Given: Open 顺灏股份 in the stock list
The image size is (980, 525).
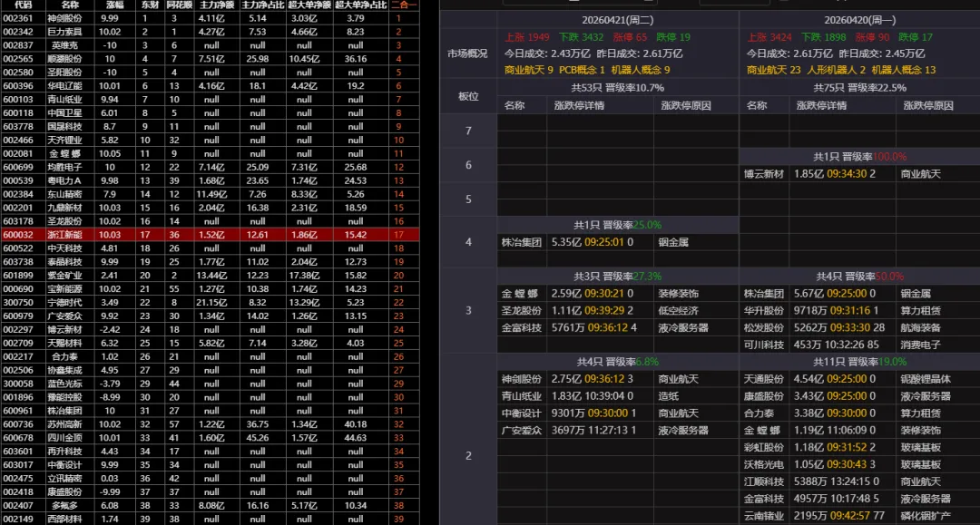Looking at the screenshot, I should coord(65,59).
